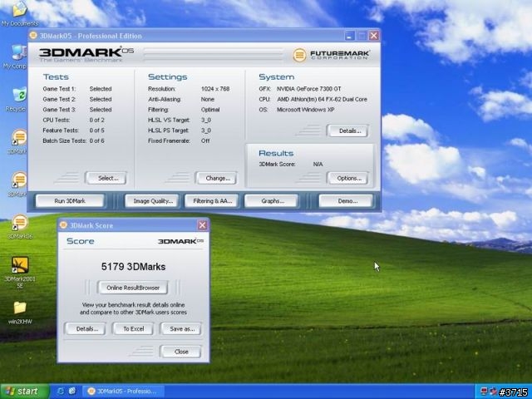Export score with To Excel button

click(x=133, y=329)
